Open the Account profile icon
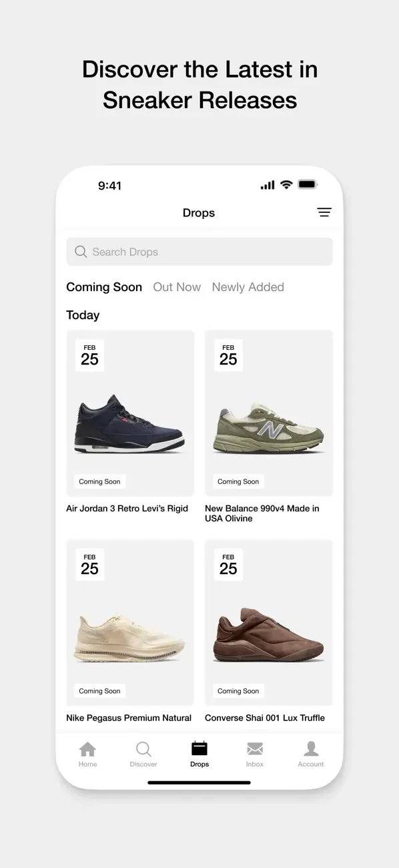 [311, 749]
